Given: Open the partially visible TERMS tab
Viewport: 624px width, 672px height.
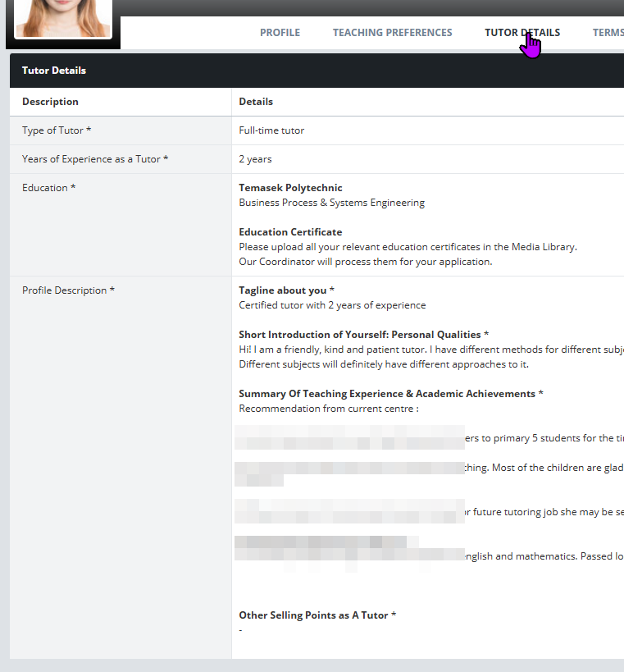Looking at the screenshot, I should (x=608, y=33).
